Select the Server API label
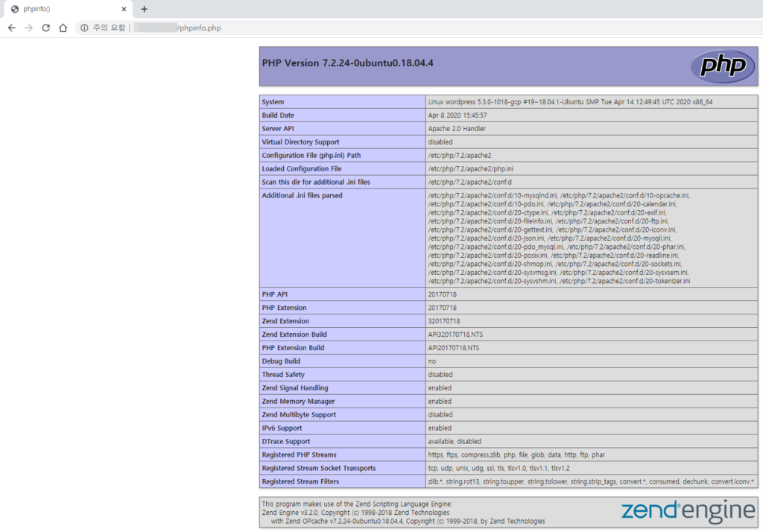Screen dimensions: 763x532 tap(278, 128)
